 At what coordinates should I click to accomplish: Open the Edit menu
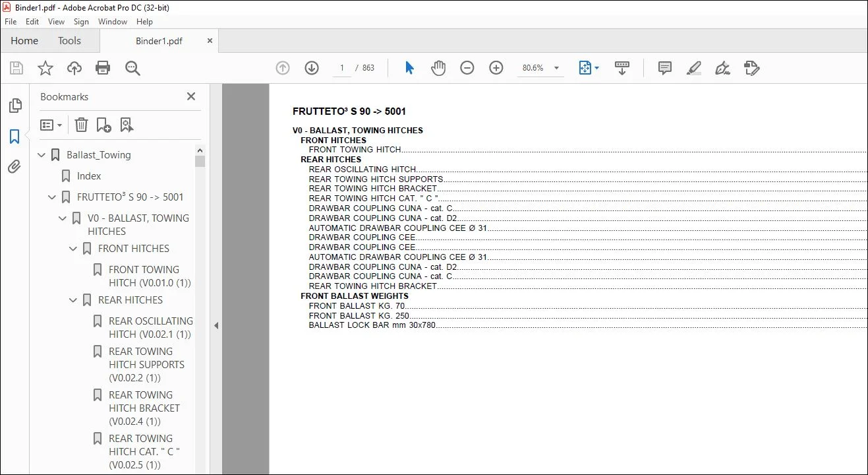pyautogui.click(x=32, y=22)
